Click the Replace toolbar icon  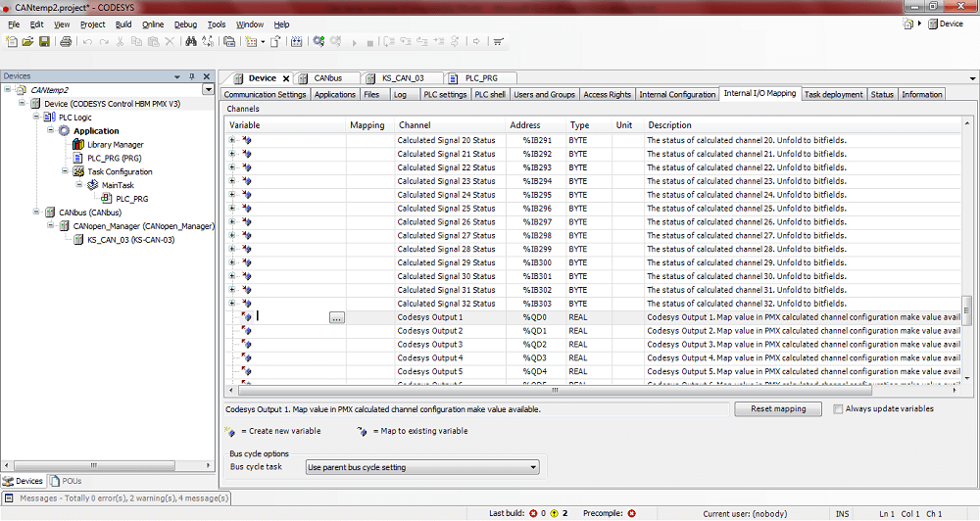208,41
